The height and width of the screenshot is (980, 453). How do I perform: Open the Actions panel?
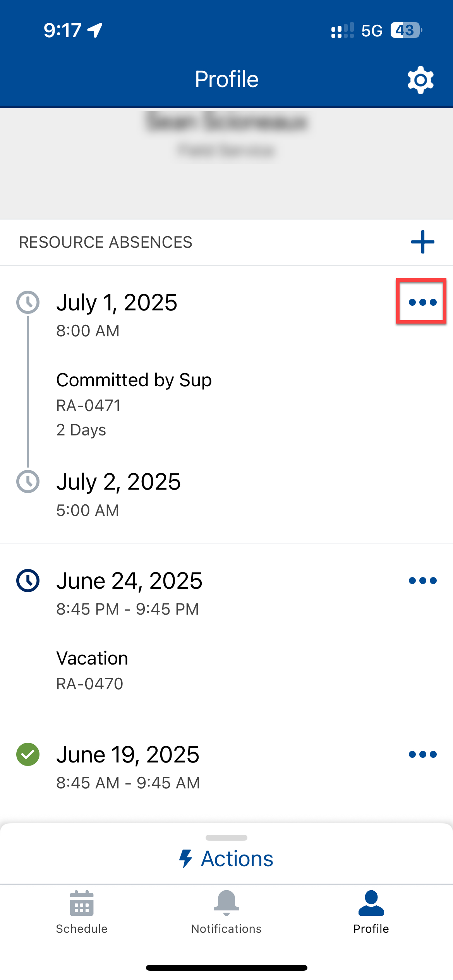pyautogui.click(x=237, y=859)
